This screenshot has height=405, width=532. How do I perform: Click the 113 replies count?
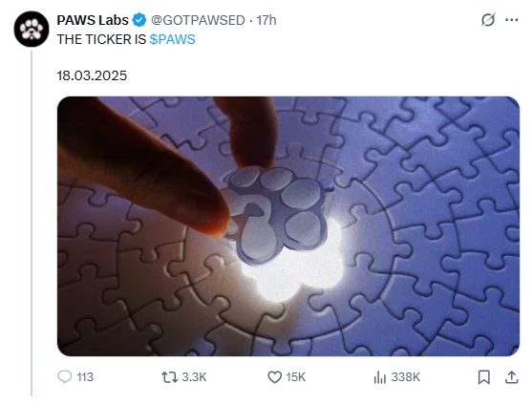click(x=85, y=377)
